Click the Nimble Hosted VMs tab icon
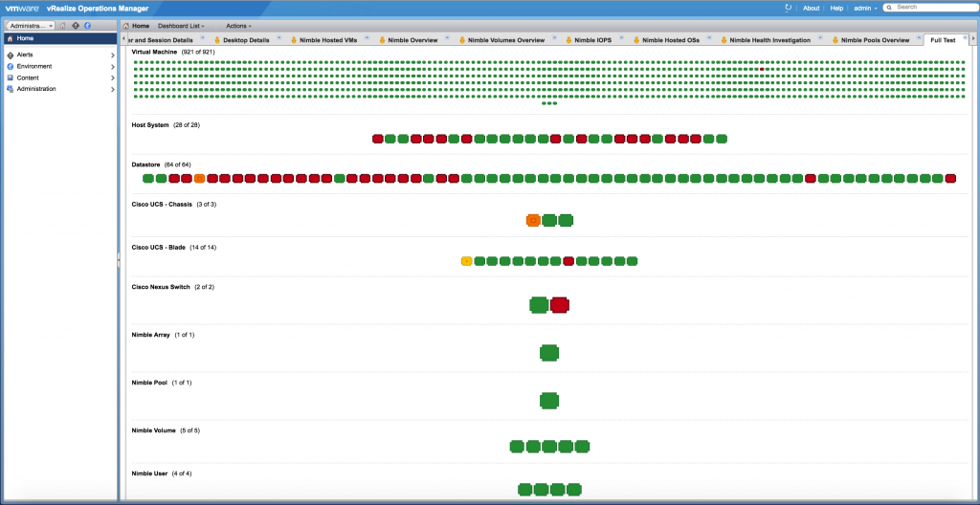This screenshot has height=505, width=980. 294,40
